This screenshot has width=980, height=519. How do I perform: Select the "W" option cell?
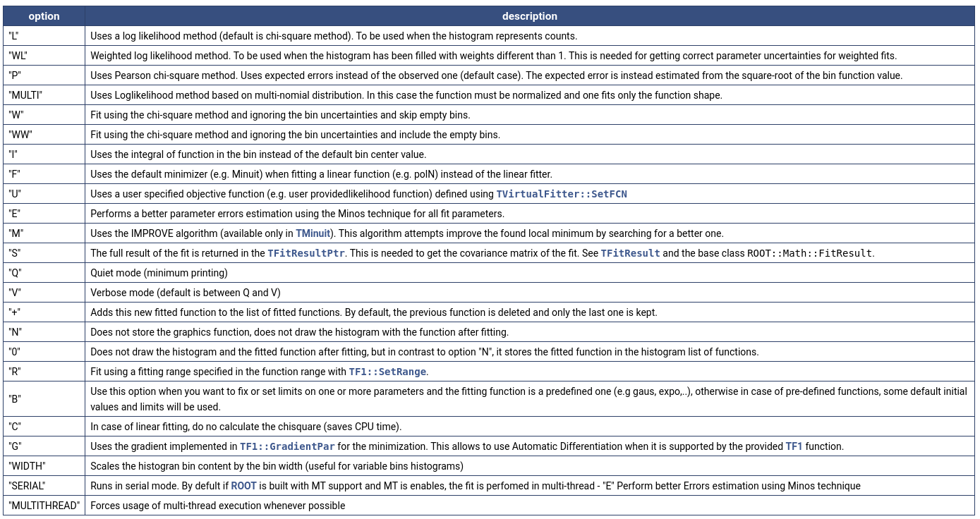pos(44,115)
